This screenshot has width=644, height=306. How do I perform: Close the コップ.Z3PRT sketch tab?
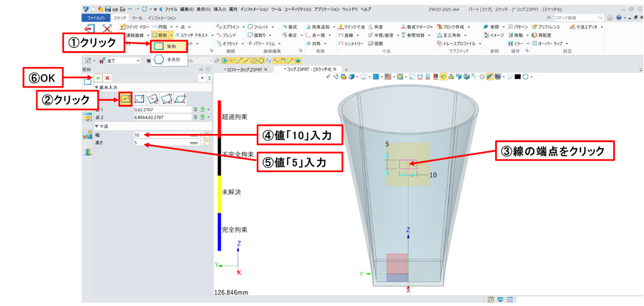coord(334,69)
